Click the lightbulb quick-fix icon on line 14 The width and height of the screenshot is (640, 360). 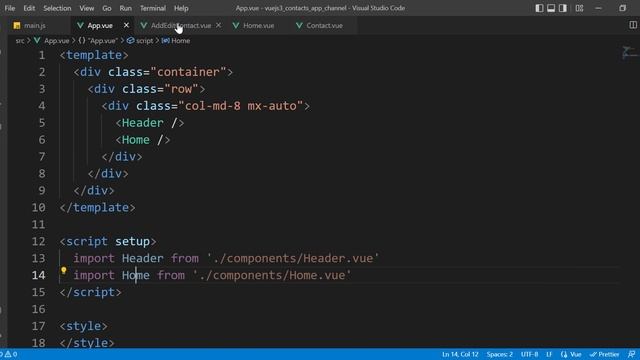(64, 270)
